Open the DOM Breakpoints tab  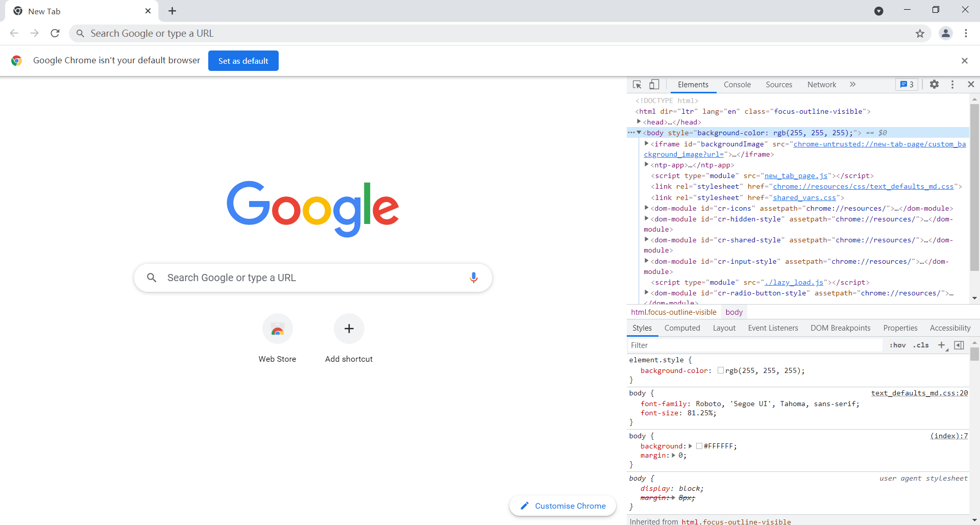[x=841, y=328]
